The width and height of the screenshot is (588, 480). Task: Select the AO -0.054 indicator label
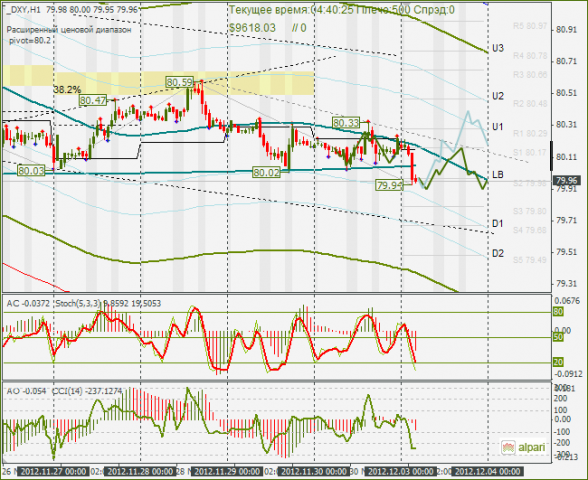tap(26, 391)
